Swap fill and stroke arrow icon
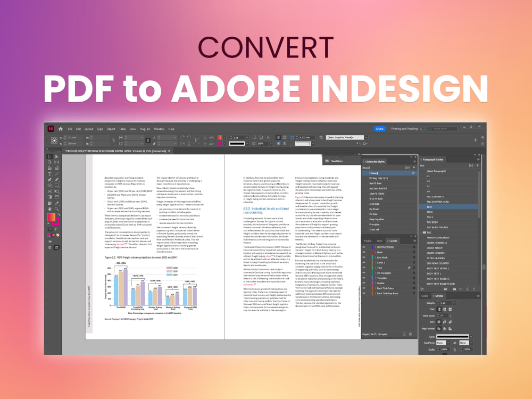Viewport: 532px width, 399px height. (x=59, y=215)
